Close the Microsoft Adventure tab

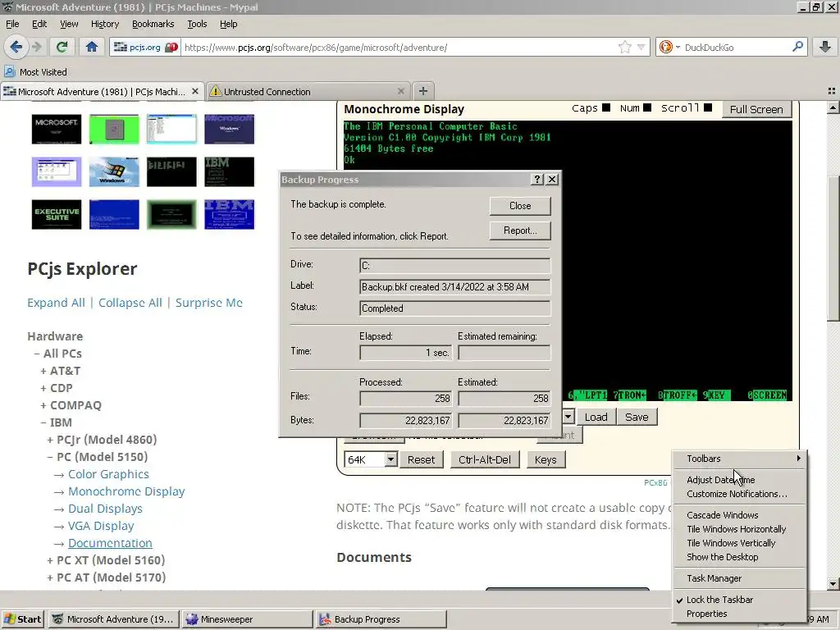(x=195, y=91)
